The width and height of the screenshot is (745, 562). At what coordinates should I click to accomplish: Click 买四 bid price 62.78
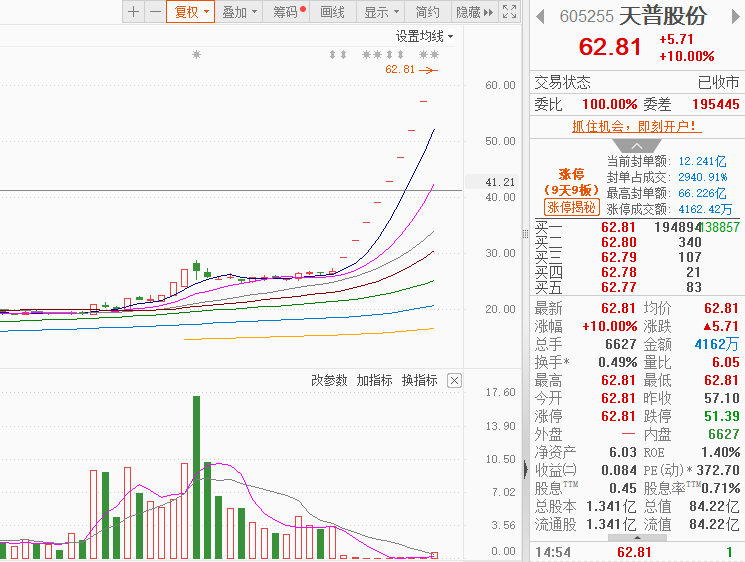618,272
